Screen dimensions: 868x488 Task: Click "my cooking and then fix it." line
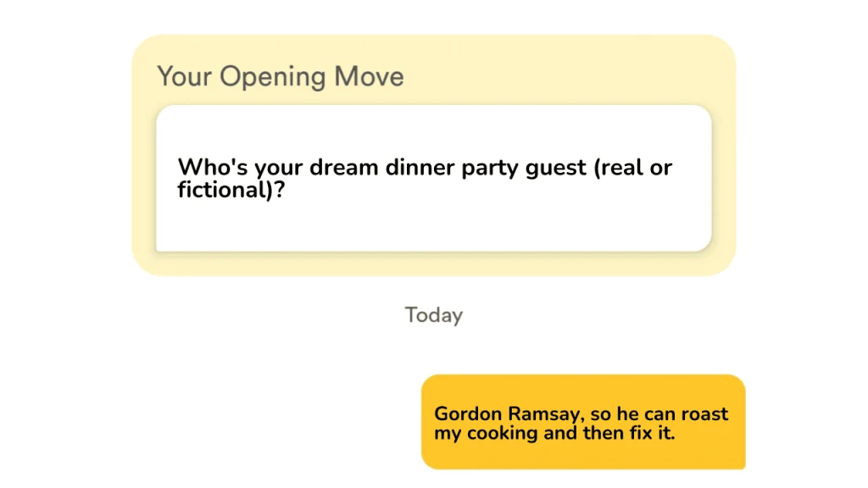[554, 433]
